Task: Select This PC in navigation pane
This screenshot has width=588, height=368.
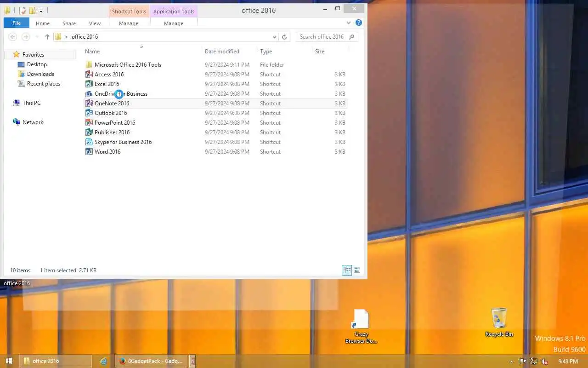Action: coord(31,103)
